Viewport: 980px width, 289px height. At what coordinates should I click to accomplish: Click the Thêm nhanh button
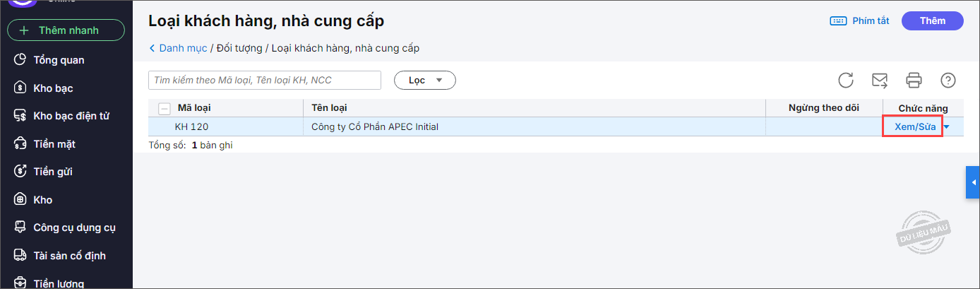coord(66,30)
